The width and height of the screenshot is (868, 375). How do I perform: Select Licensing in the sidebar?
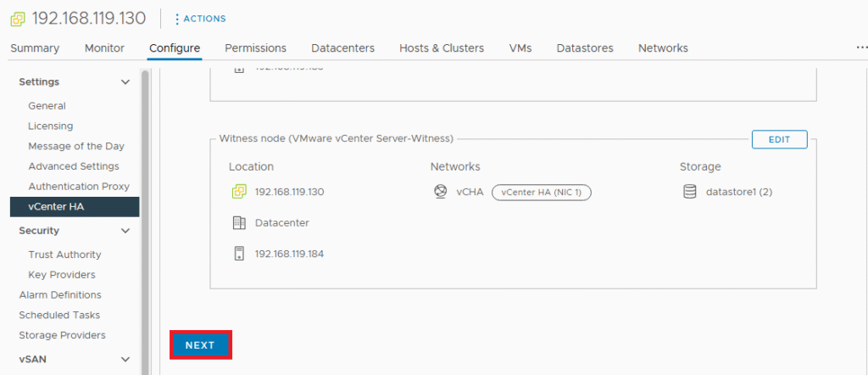click(50, 126)
